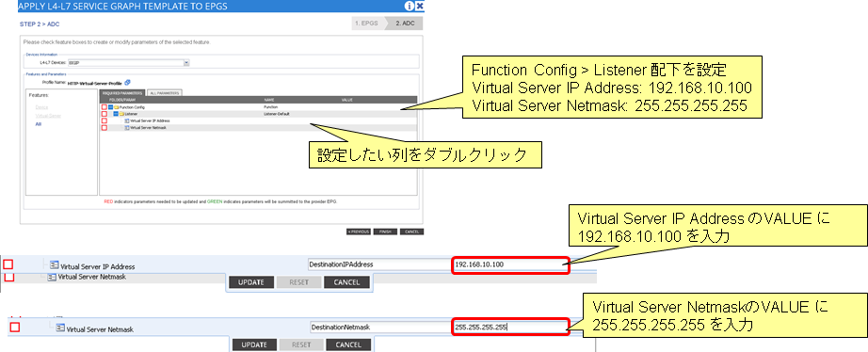Click UPDATE under the IP Address row

point(250,282)
